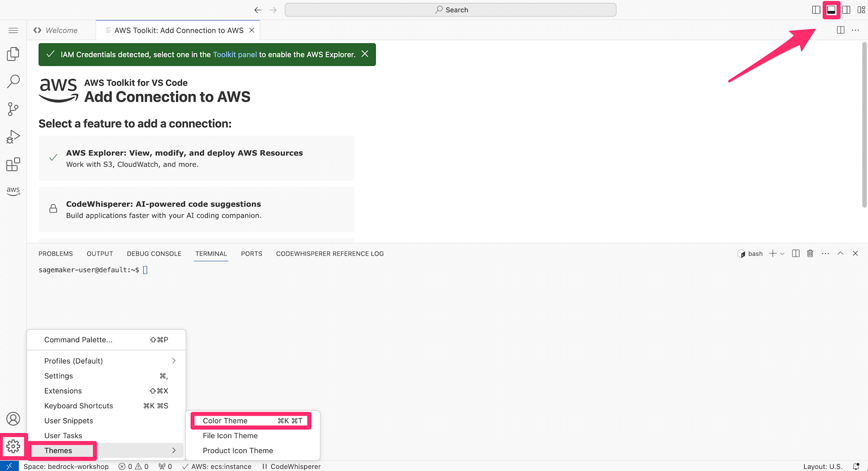Choose Extensions in the Manage menu
Image resolution: width=868 pixels, height=471 pixels.
point(106,391)
